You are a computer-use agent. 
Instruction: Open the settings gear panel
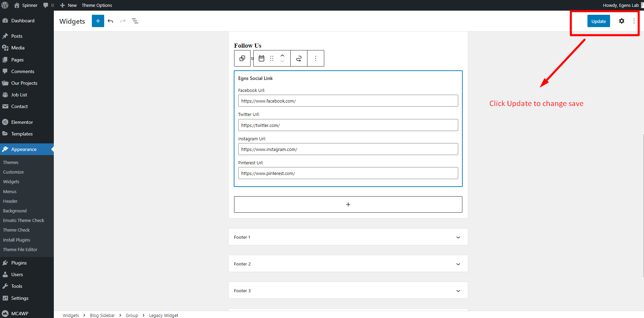[621, 21]
